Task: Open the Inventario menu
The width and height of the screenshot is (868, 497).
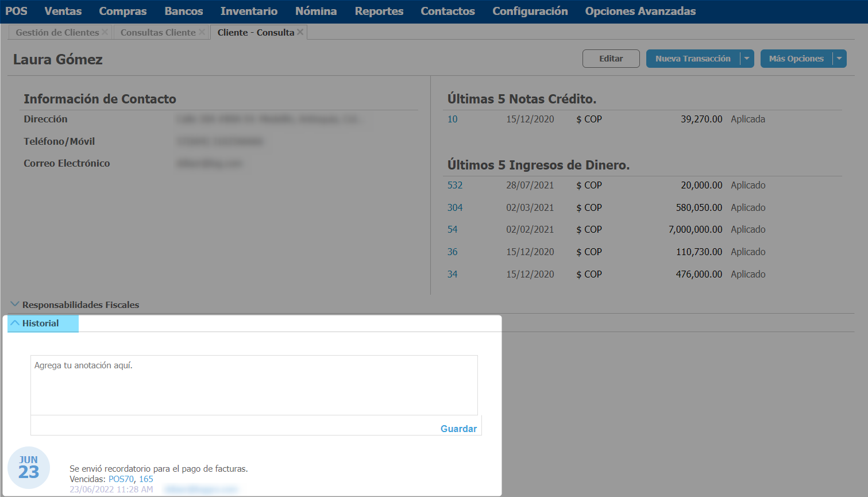Action: point(249,11)
